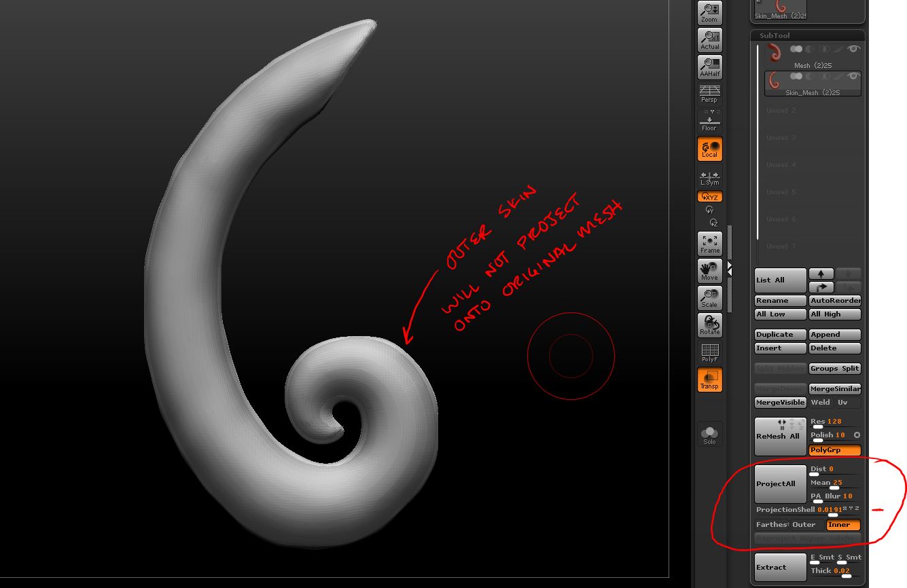The height and width of the screenshot is (588, 907).
Task: Click the Groups Split button
Action: (835, 369)
